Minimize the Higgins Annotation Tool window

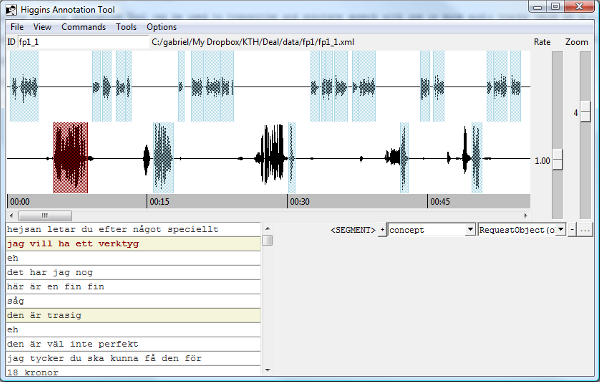(x=538, y=7)
